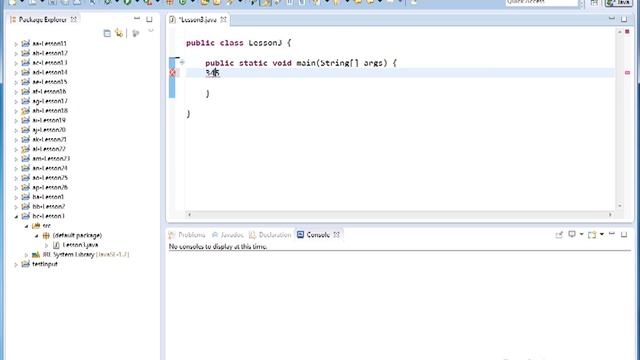Expand the ab-Lesson12 project

coord(16,53)
